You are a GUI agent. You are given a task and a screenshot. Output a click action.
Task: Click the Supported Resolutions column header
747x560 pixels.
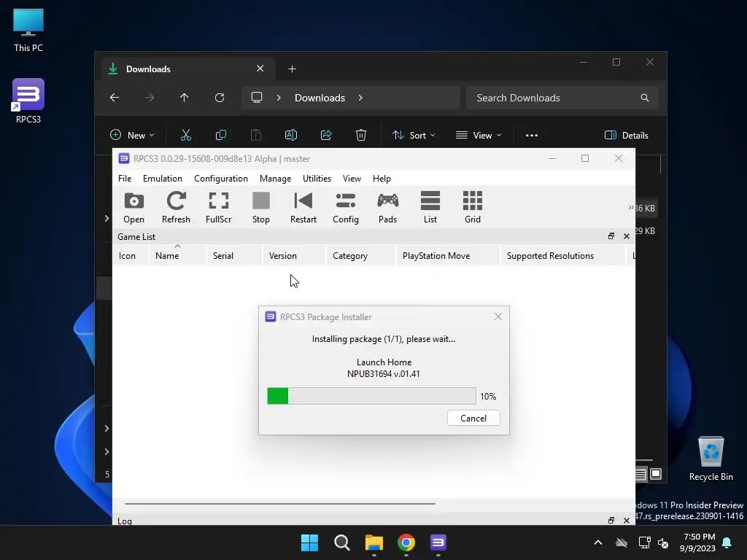pos(562,256)
